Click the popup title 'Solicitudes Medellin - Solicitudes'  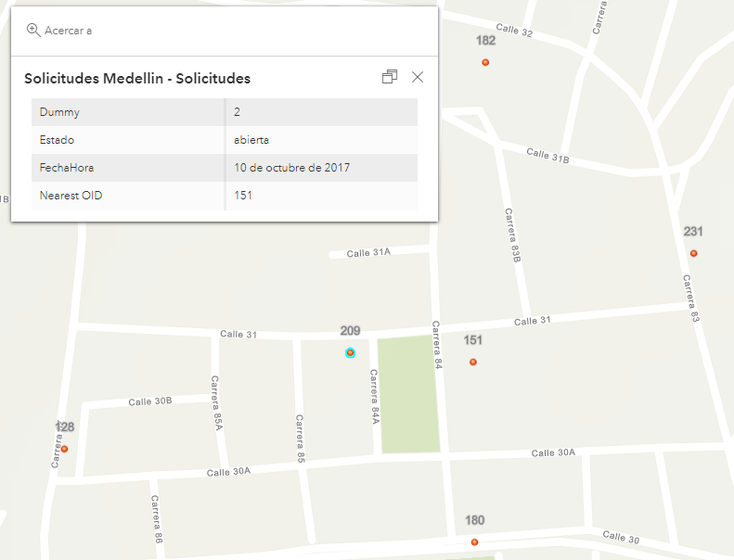point(137,78)
